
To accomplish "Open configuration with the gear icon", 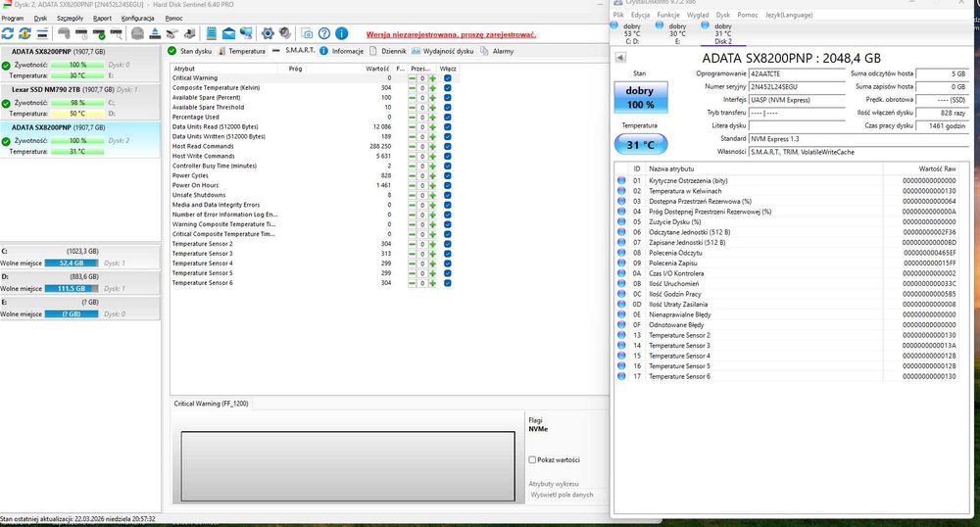I will (x=268, y=33).
